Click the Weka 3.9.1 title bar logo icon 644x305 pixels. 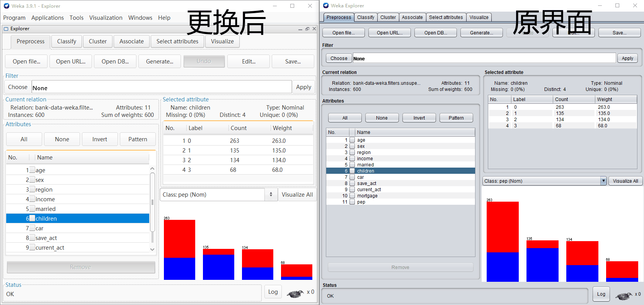7,6
